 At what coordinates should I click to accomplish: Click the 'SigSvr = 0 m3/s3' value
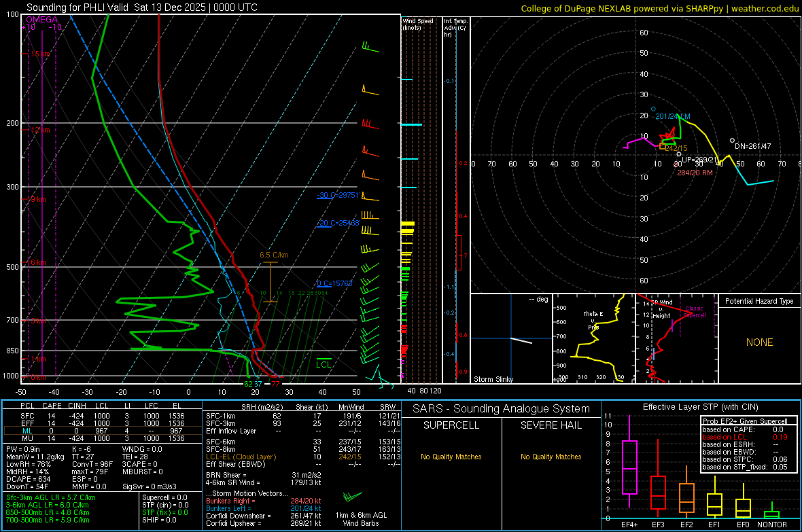pyautogui.click(x=150, y=486)
